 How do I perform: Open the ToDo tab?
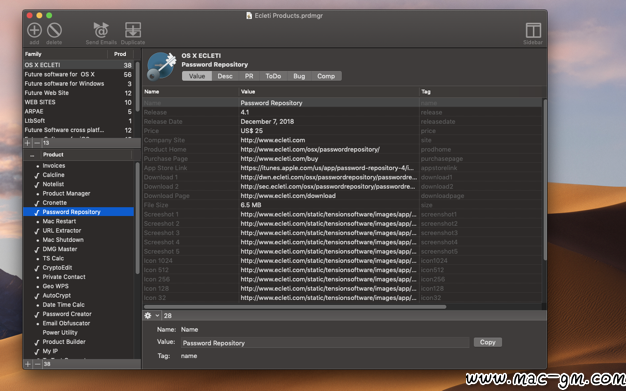click(273, 76)
